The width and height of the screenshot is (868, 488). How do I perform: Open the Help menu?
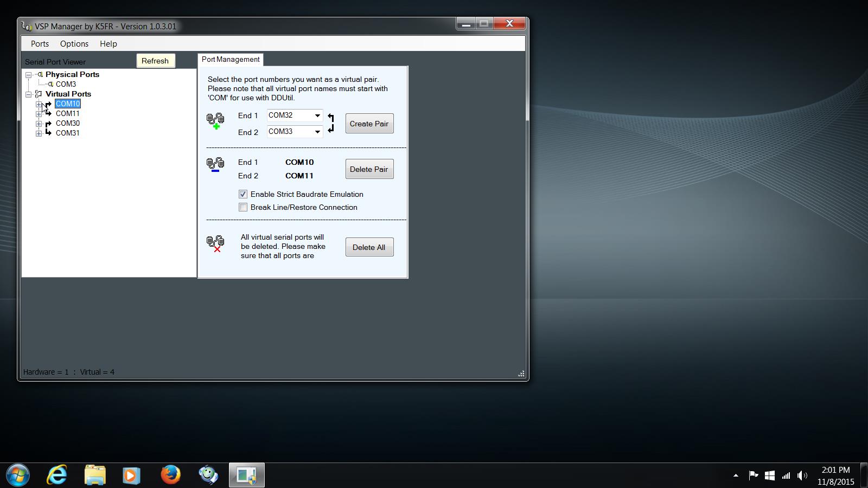(108, 44)
